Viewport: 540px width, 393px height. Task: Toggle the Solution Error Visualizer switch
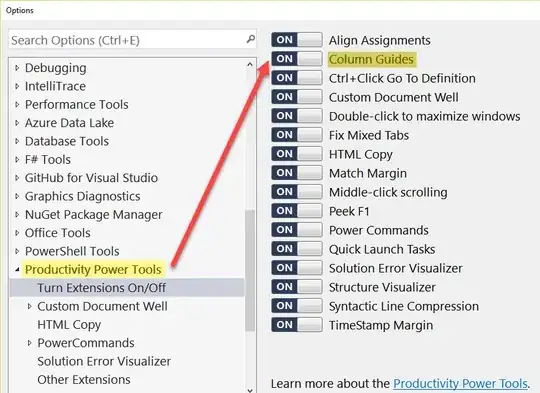[x=297, y=268]
